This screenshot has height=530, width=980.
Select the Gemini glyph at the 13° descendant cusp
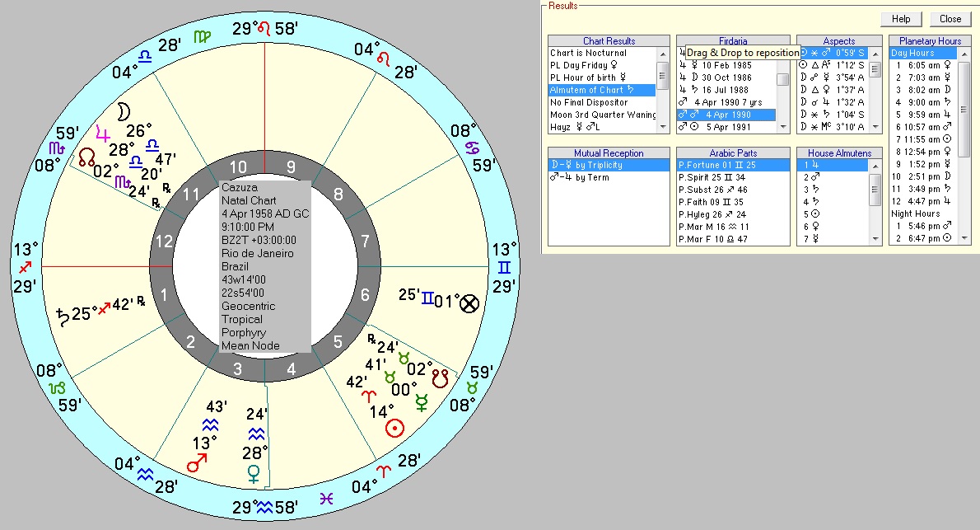point(504,268)
